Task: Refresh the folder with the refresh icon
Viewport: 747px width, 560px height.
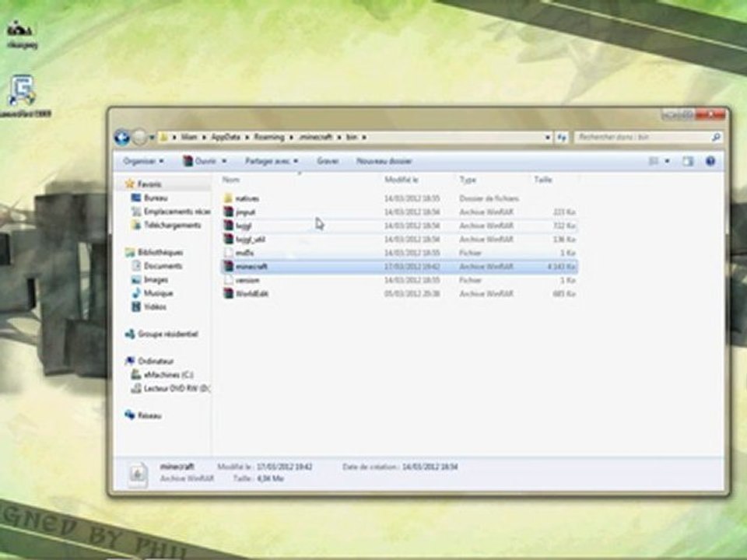Action: click(562, 137)
